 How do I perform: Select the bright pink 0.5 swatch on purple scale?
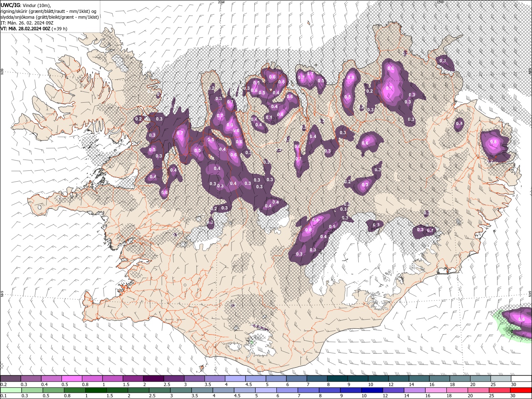[x=72, y=379]
